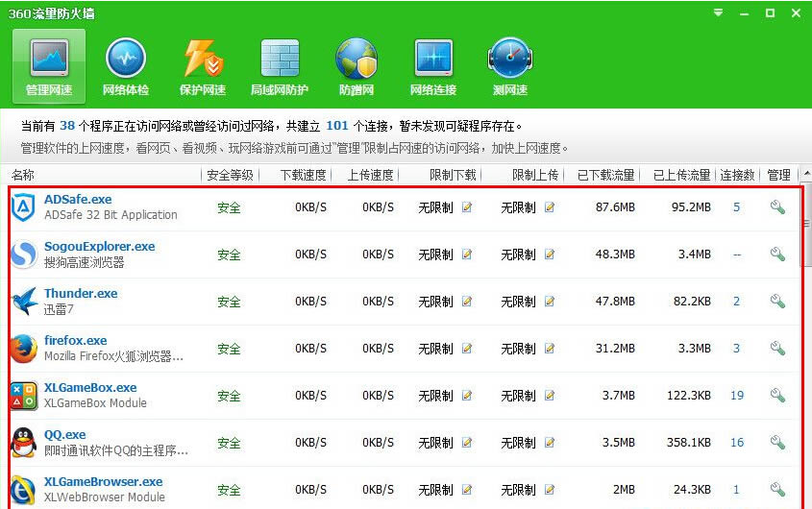Viewport: 812px width, 509px height.
Task: Sort by 下载速度 column header
Action: click(x=303, y=175)
